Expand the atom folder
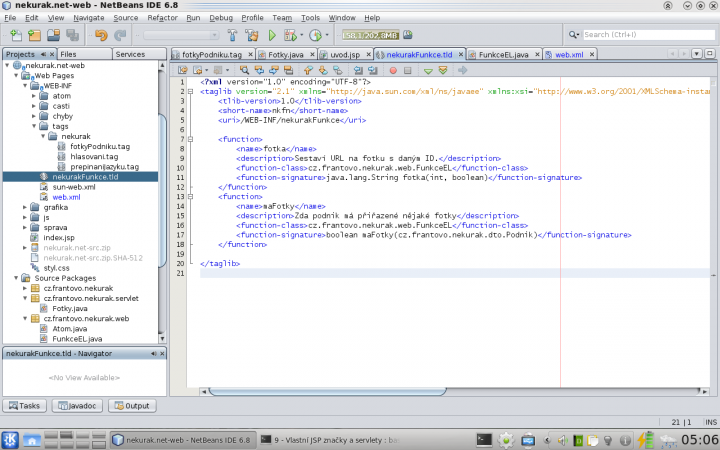The height and width of the screenshot is (450, 720). tap(34, 96)
